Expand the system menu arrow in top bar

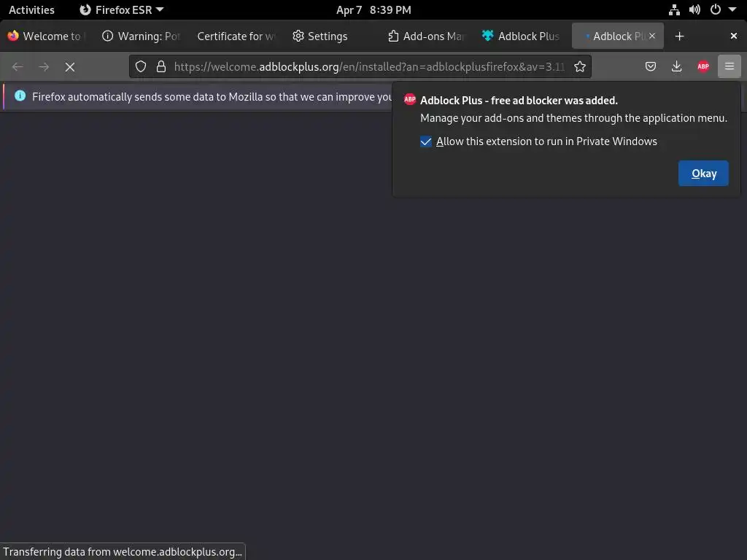pos(732,9)
